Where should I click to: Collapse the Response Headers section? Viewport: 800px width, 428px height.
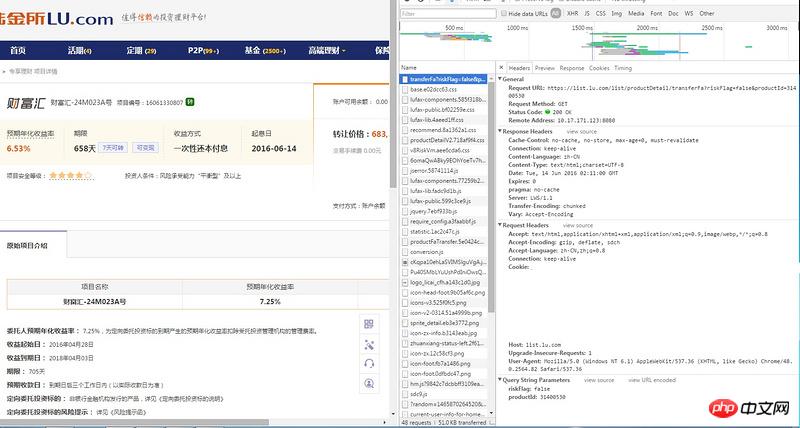tap(500, 131)
